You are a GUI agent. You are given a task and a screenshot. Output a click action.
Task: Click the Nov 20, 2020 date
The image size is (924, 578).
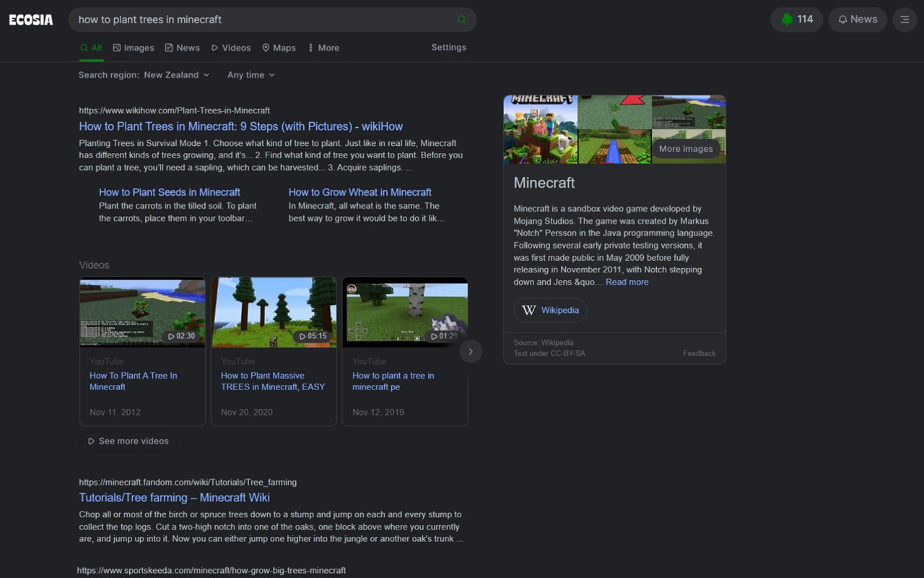click(247, 413)
